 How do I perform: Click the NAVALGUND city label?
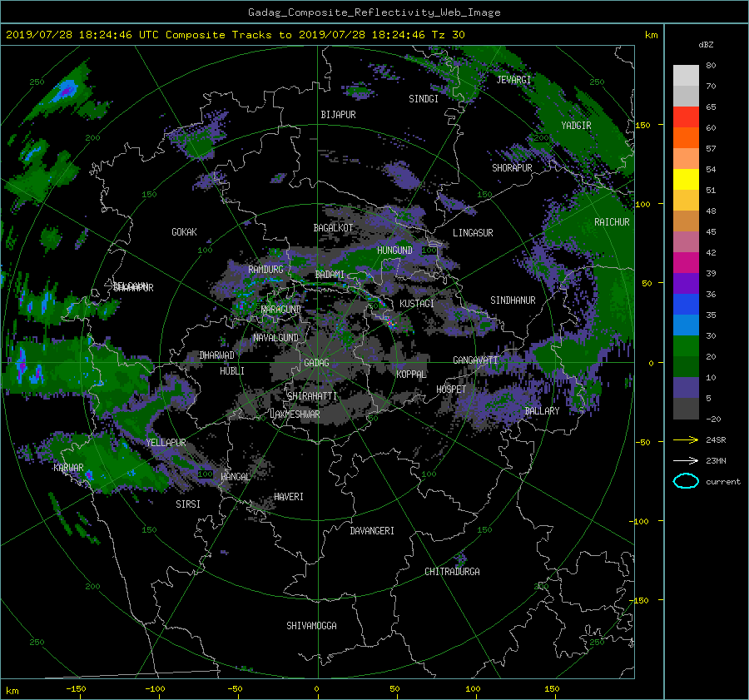point(275,338)
